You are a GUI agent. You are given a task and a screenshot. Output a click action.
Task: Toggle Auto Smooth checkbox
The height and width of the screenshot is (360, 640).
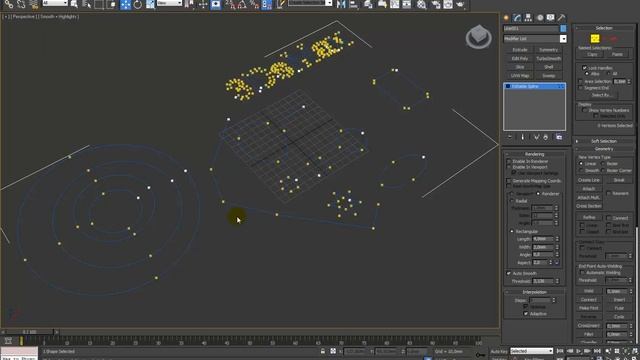[509, 273]
